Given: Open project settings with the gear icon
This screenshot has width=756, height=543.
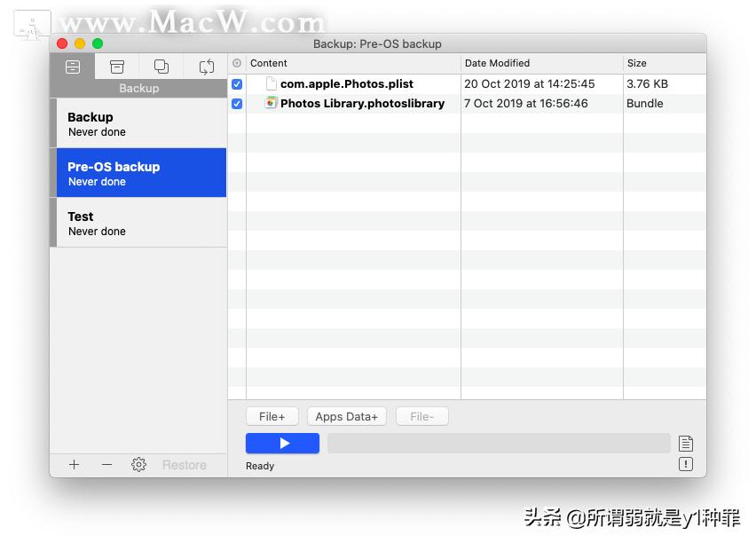Looking at the screenshot, I should pyautogui.click(x=138, y=464).
